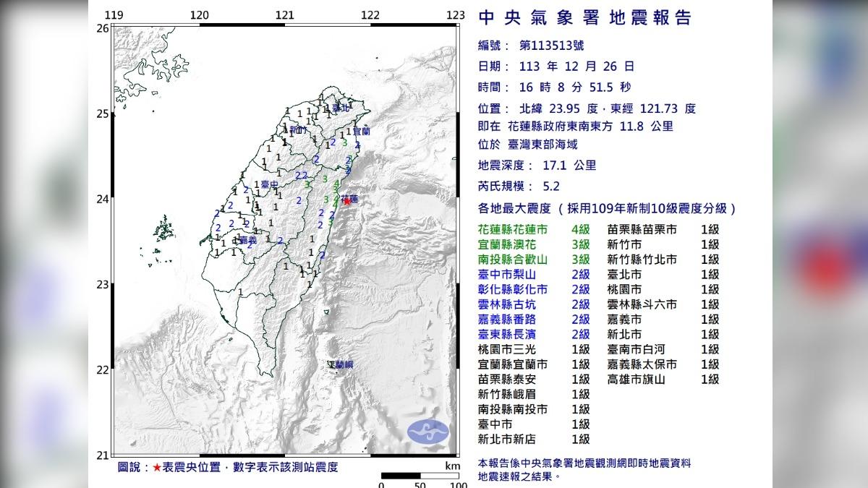Click the longitude 119 axis label
868x488 pixels.
(114, 15)
